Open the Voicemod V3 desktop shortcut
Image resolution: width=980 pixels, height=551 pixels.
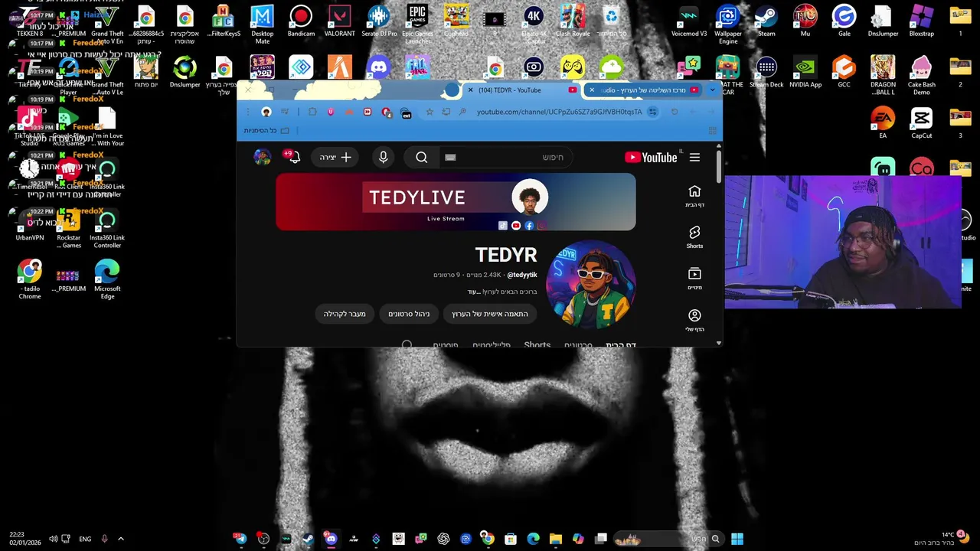(x=689, y=21)
